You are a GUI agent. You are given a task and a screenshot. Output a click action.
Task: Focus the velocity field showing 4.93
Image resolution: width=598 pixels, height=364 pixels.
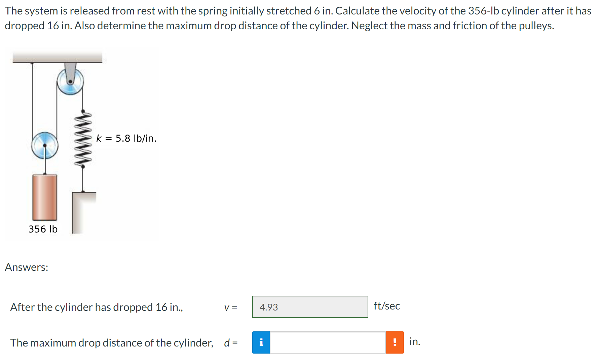click(310, 307)
